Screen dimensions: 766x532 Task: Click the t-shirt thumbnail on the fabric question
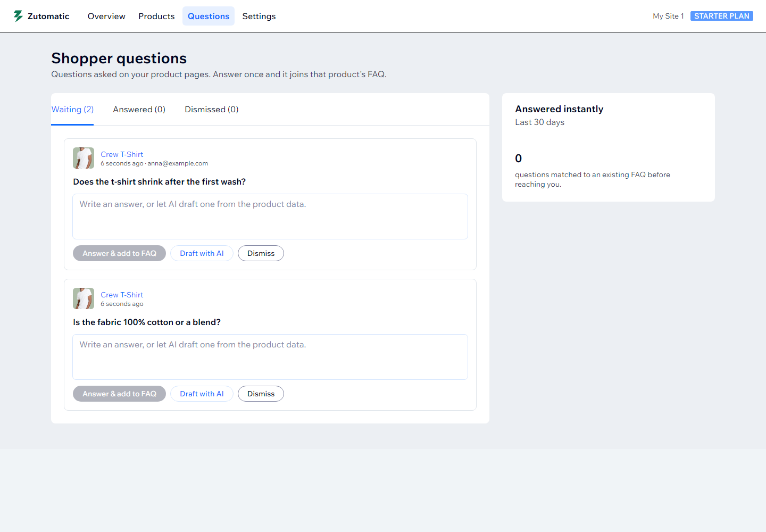point(84,298)
